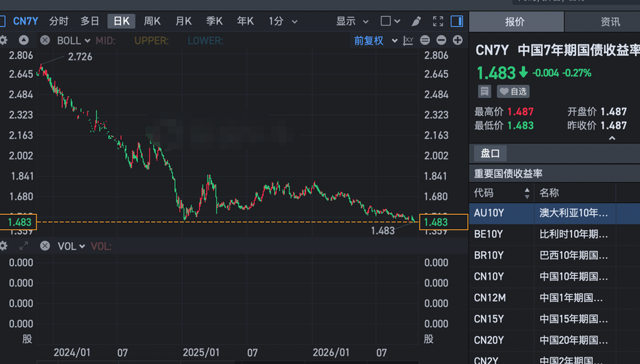
Task: Switch to the 报价 quotes tab
Action: pos(516,22)
